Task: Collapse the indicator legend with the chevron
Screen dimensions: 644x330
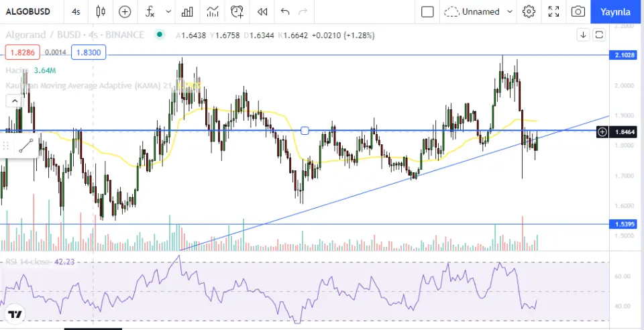Action: pyautogui.click(x=13, y=101)
